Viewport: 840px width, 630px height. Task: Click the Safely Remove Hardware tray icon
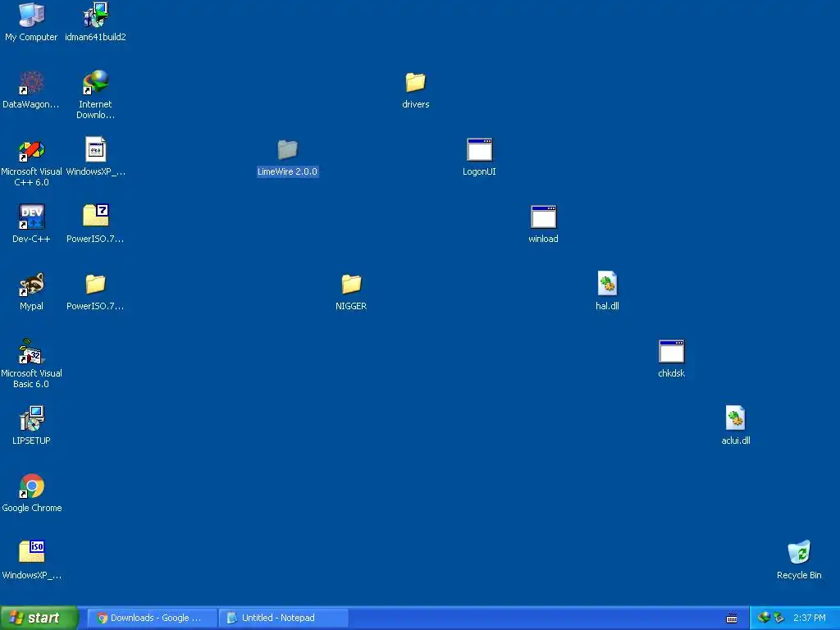coord(779,618)
